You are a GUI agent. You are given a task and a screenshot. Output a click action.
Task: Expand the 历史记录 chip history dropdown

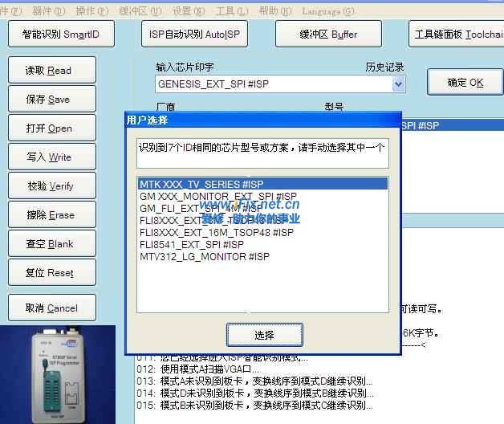398,84
